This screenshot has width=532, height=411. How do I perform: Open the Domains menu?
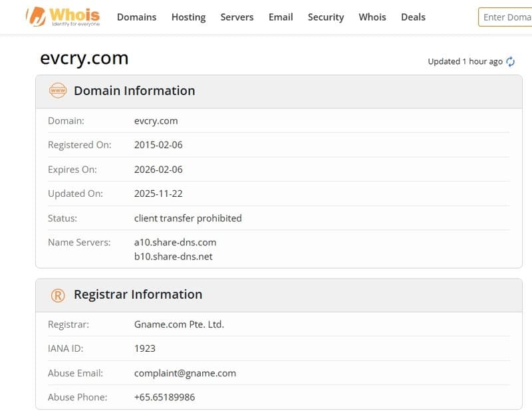137,17
